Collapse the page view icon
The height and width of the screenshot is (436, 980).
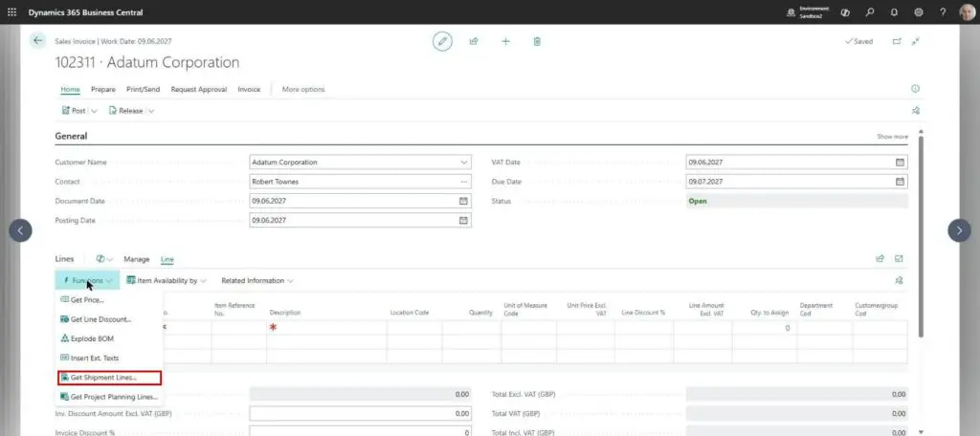[x=916, y=41]
